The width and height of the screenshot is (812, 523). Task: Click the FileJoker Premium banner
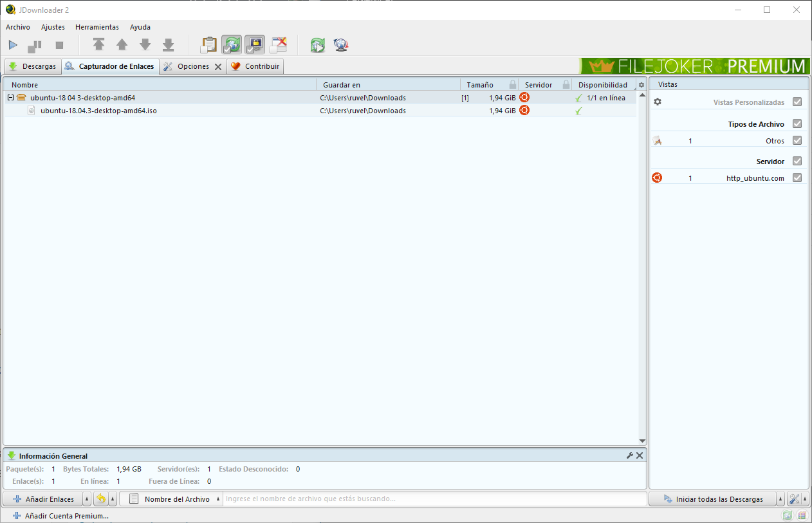coord(694,66)
